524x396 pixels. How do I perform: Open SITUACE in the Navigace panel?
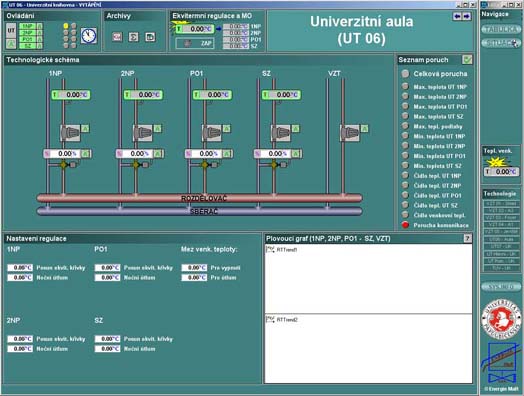coord(501,43)
